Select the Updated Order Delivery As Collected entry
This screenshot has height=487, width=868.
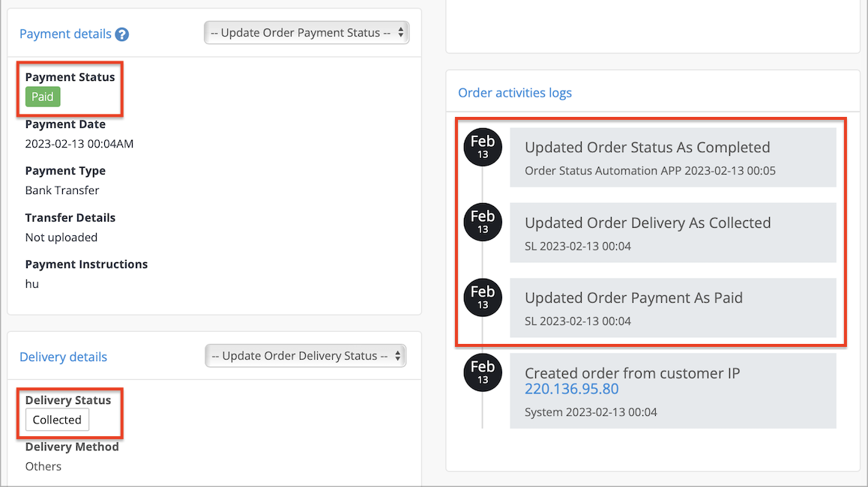[672, 232]
